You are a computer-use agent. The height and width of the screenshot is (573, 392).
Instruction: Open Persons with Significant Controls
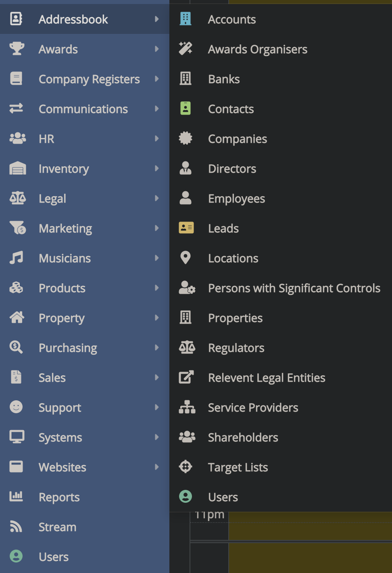click(294, 288)
